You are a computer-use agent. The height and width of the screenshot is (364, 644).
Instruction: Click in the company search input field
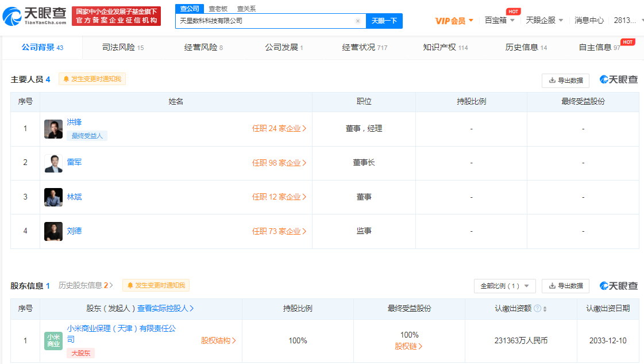click(x=264, y=21)
